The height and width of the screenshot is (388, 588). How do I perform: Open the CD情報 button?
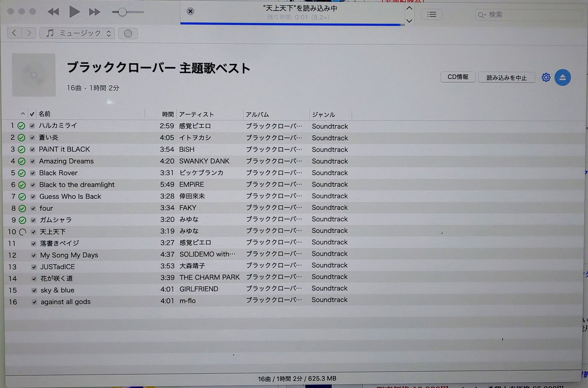pos(458,77)
